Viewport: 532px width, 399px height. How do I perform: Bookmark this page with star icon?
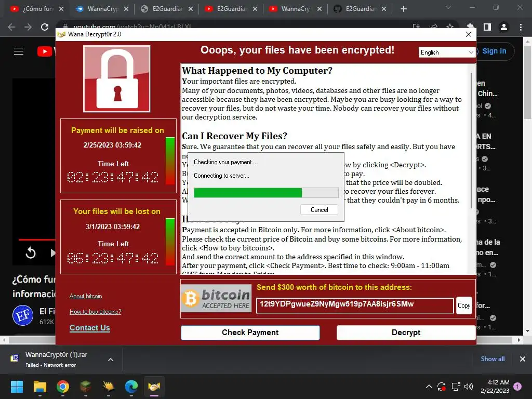click(x=450, y=26)
